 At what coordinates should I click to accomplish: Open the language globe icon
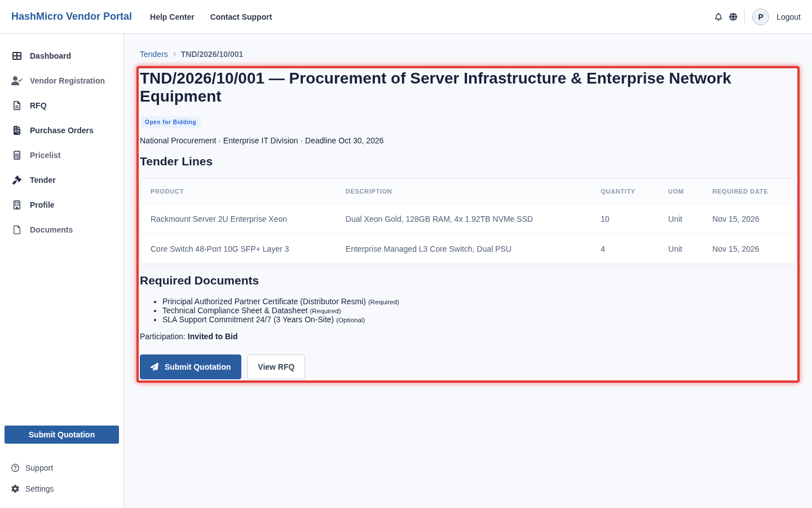tap(733, 17)
